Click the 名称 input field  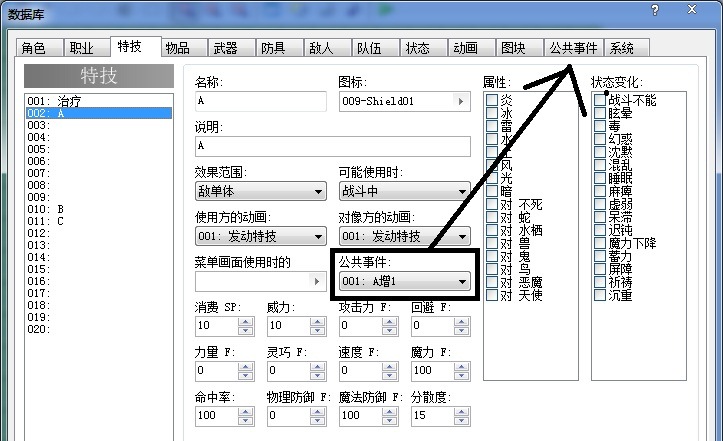click(261, 101)
